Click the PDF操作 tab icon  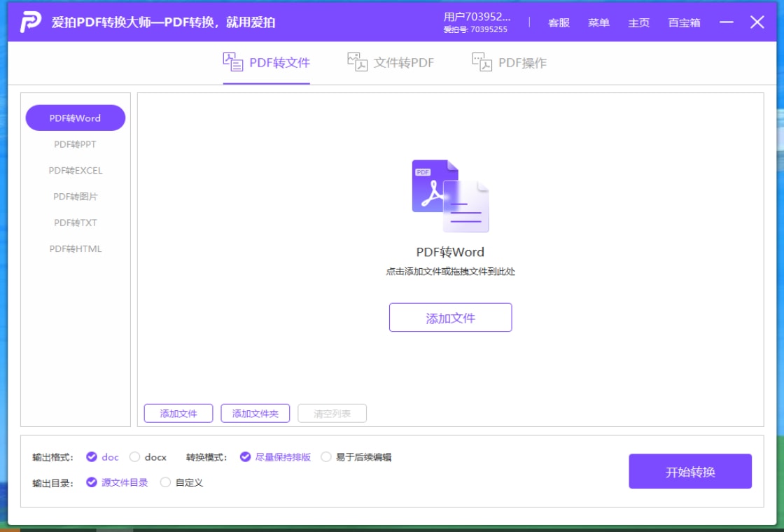coord(482,62)
